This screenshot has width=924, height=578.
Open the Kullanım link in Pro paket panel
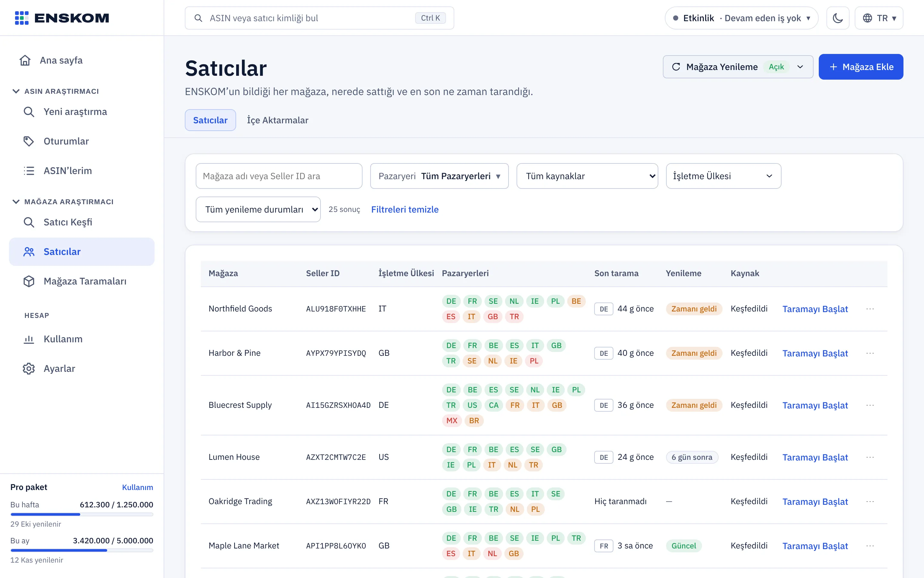coord(137,487)
